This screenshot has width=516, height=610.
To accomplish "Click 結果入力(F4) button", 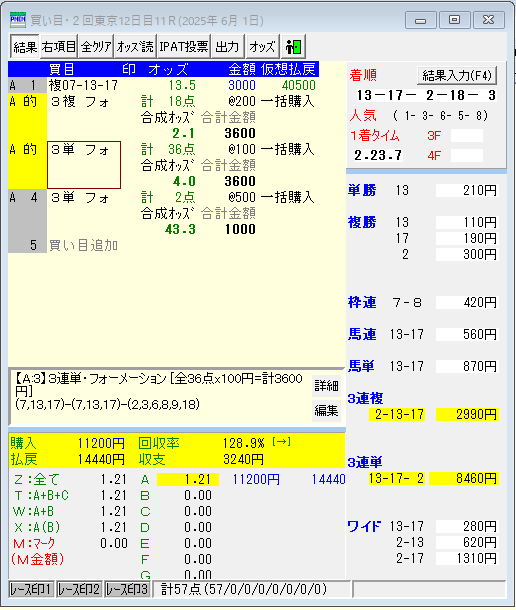I will point(457,75).
